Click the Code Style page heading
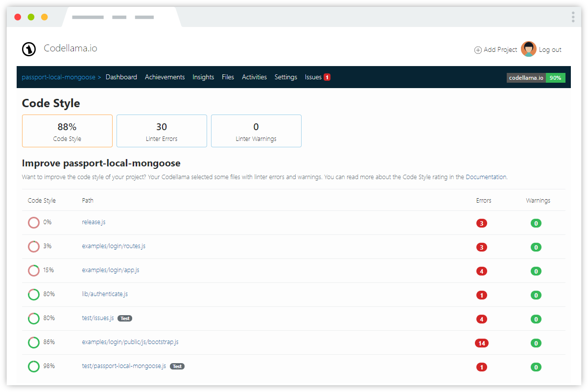This screenshot has width=588, height=392. (51, 103)
